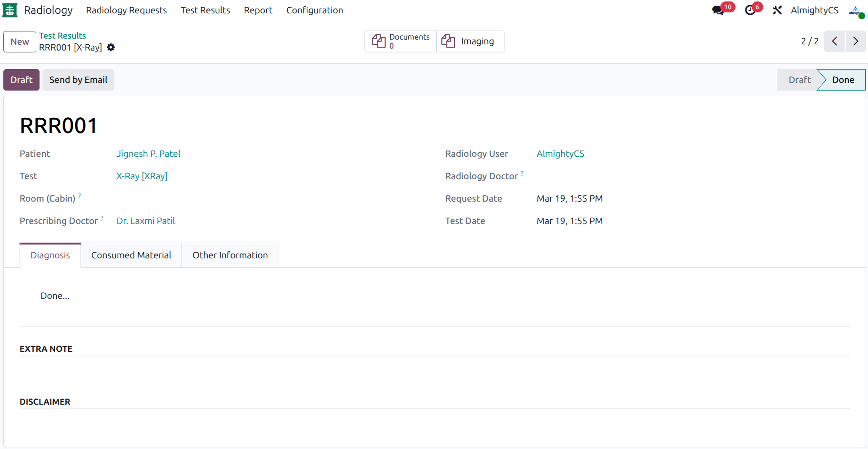This screenshot has height=449, width=868.
Task: Click the gear actions icon beside RRR001 [X-Ray]
Action: point(111,47)
